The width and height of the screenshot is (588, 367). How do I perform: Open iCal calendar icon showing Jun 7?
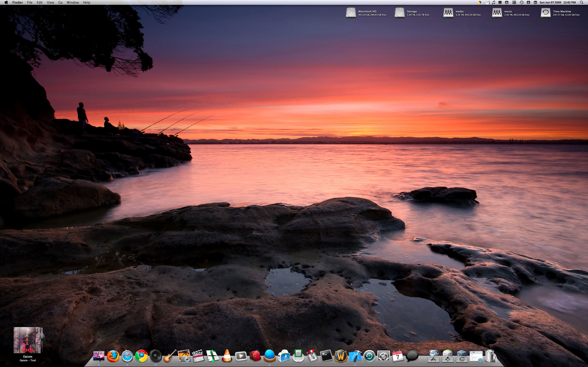coord(398,356)
